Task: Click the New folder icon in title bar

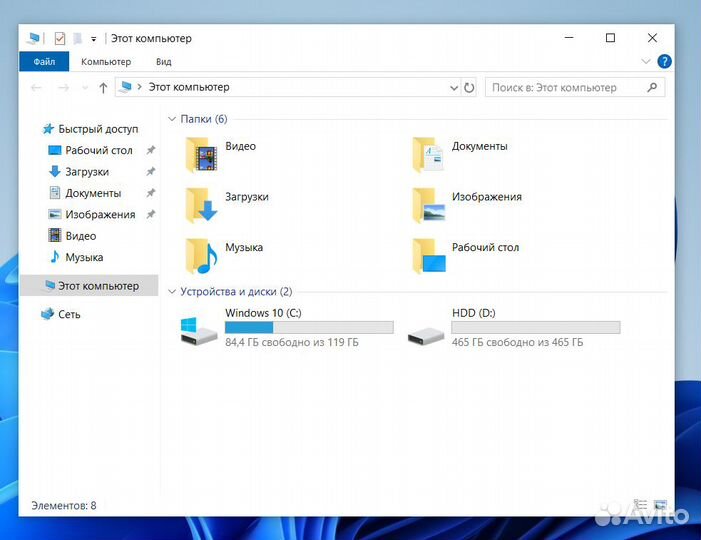Action: (x=77, y=38)
